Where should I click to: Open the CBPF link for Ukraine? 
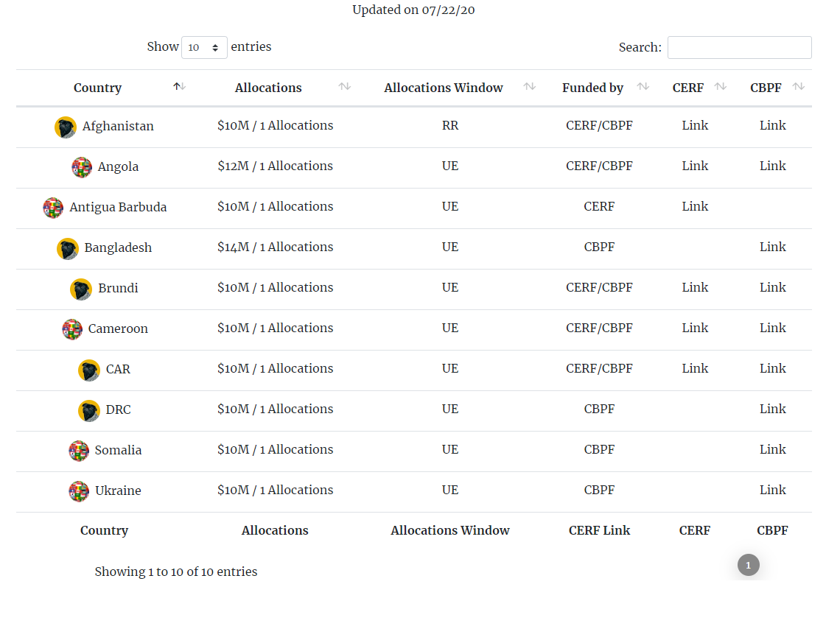click(x=772, y=490)
